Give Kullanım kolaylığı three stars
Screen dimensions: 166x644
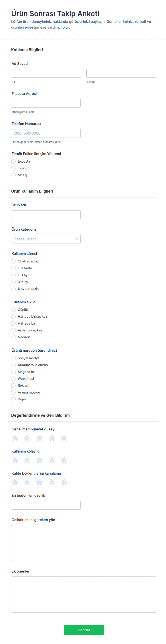point(40,460)
